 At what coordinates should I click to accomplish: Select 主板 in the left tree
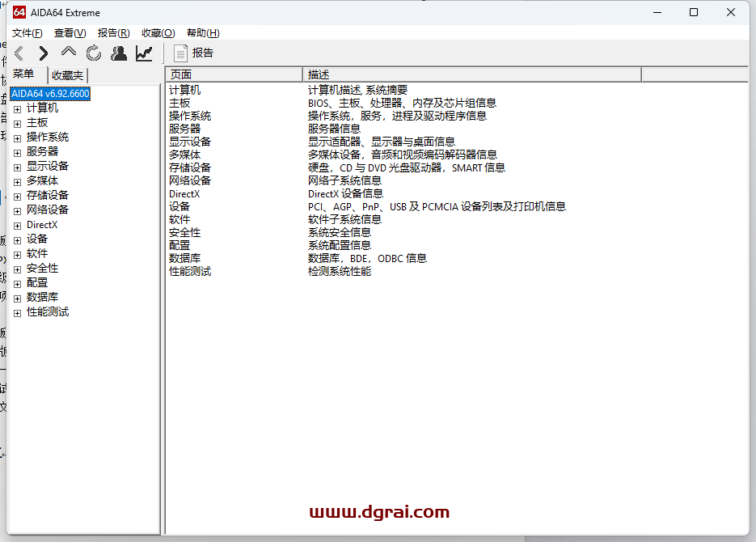click(37, 122)
